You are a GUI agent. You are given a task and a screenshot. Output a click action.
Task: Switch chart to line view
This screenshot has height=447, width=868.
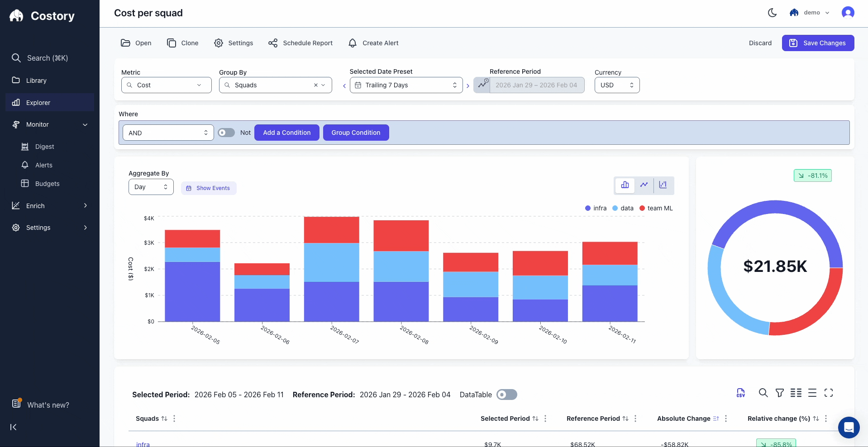pos(644,185)
